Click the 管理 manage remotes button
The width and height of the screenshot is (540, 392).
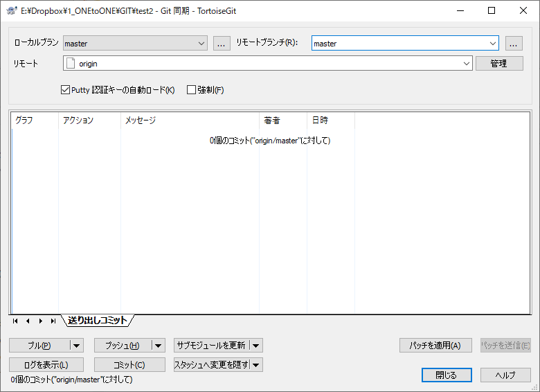[499, 64]
